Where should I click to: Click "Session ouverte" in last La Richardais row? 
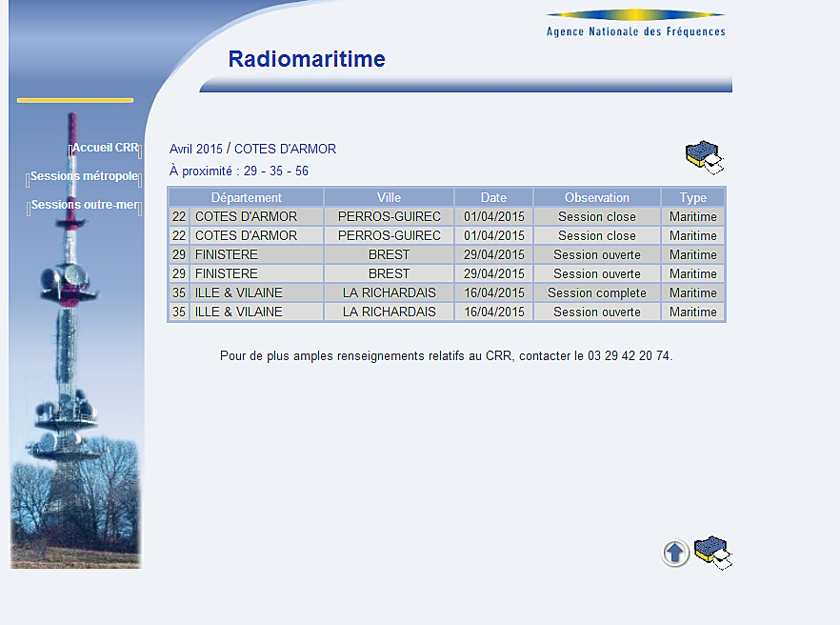tap(597, 312)
